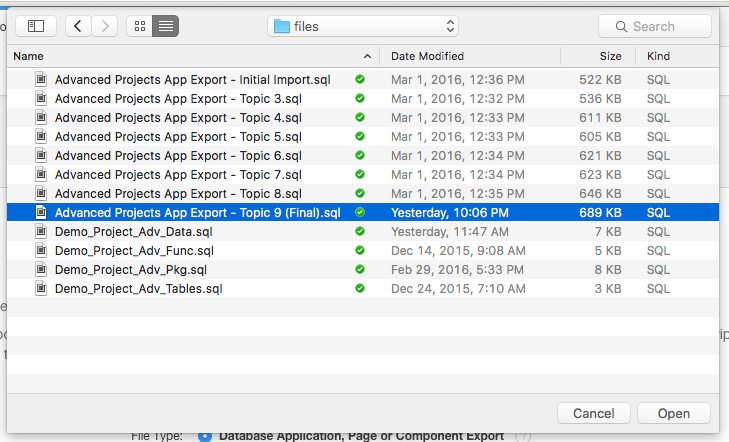Click green sync checkmark for Demo_Project_Adv_Tables.sql
Viewport: 729px width, 442px height.
(x=360, y=288)
